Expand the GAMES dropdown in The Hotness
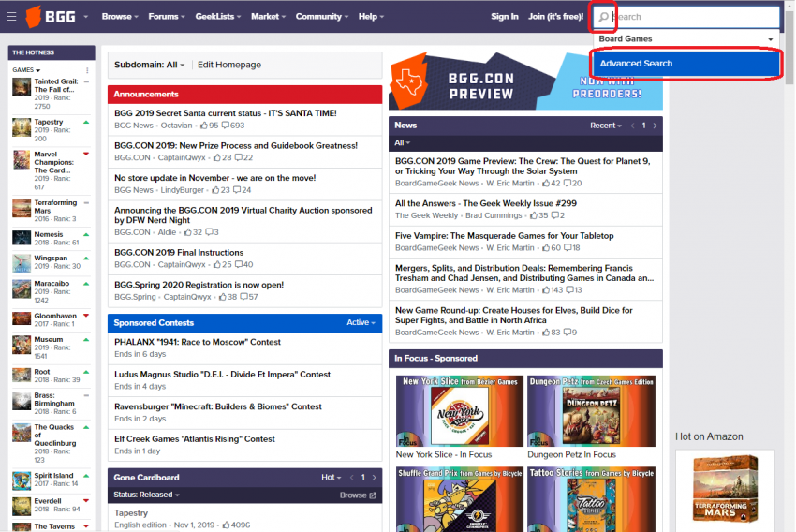The image size is (796, 532). [26, 70]
